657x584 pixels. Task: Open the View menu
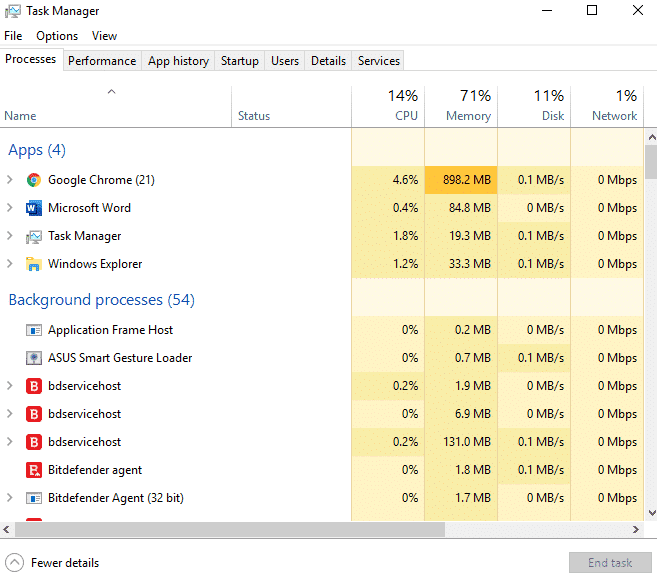point(104,36)
